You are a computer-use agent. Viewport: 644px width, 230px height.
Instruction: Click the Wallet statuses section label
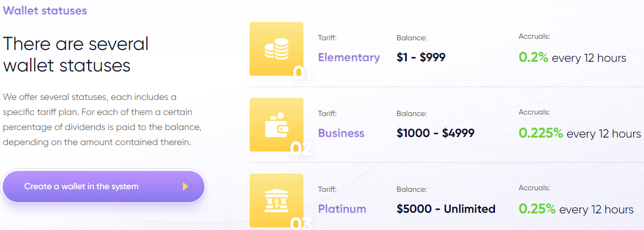pyautogui.click(x=45, y=10)
